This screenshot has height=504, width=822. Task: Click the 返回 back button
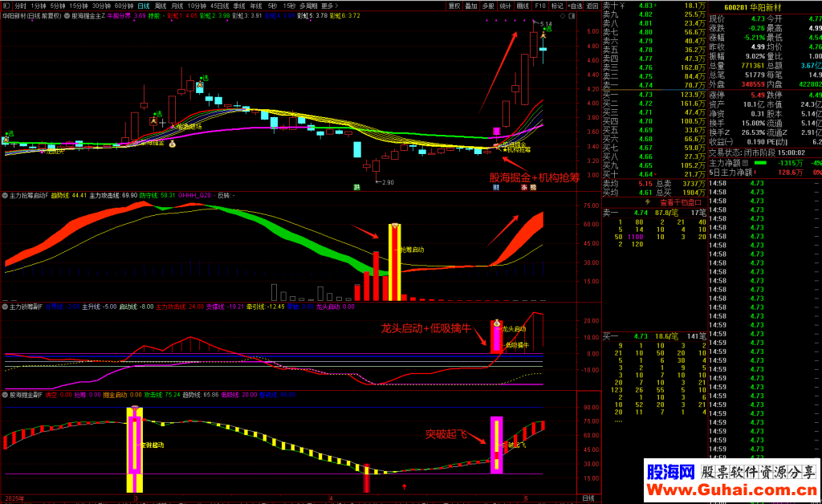[592, 6]
